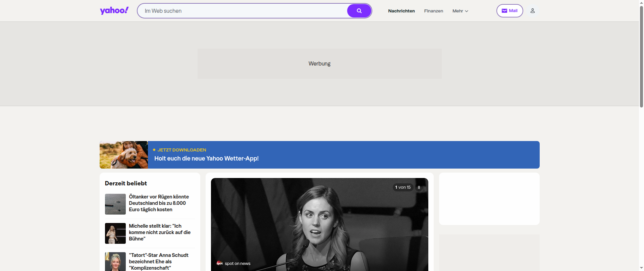This screenshot has width=644, height=271.
Task: Read the Michelle stellt klar article
Action: (x=160, y=232)
